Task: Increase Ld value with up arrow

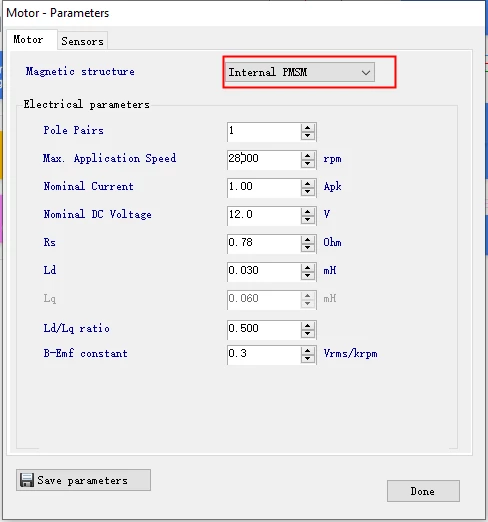Action: pos(308,267)
